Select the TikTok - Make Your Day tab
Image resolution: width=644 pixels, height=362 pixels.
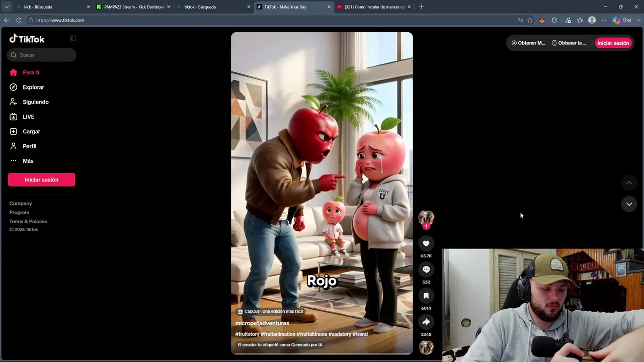pos(293,7)
